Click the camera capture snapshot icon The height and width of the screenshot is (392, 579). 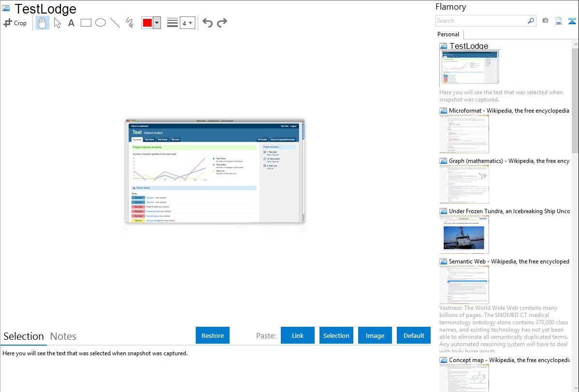coord(545,21)
